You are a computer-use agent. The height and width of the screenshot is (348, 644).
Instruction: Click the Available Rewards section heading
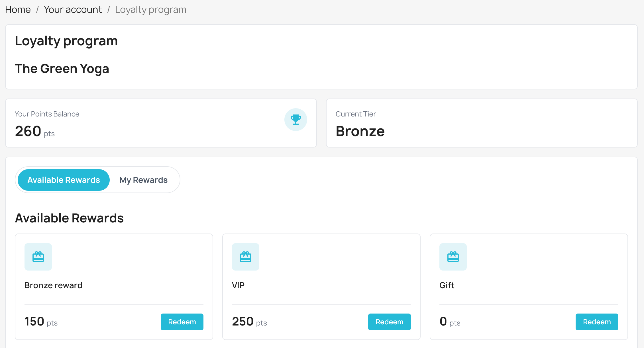69,218
